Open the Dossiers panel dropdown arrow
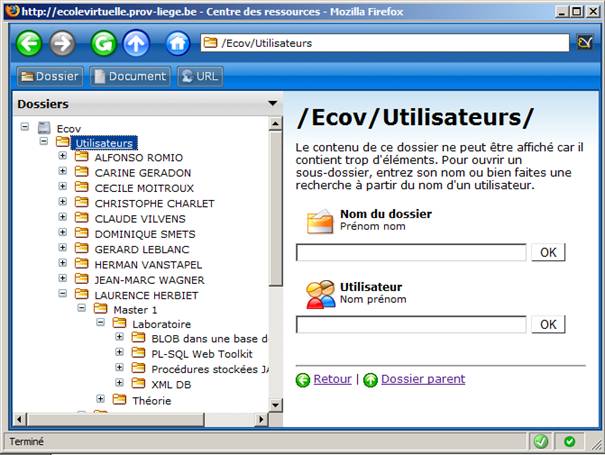Viewport: 605px width, 455px height. (x=272, y=102)
